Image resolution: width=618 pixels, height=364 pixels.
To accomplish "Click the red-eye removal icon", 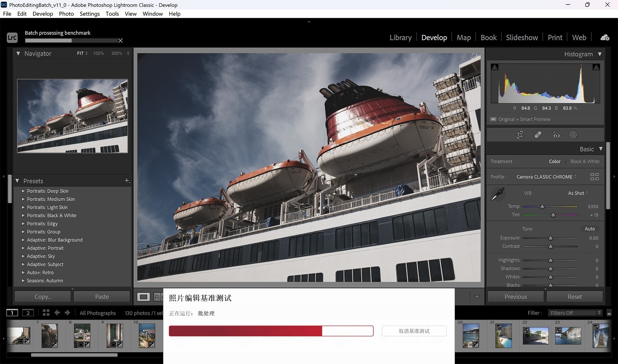I will [x=556, y=135].
